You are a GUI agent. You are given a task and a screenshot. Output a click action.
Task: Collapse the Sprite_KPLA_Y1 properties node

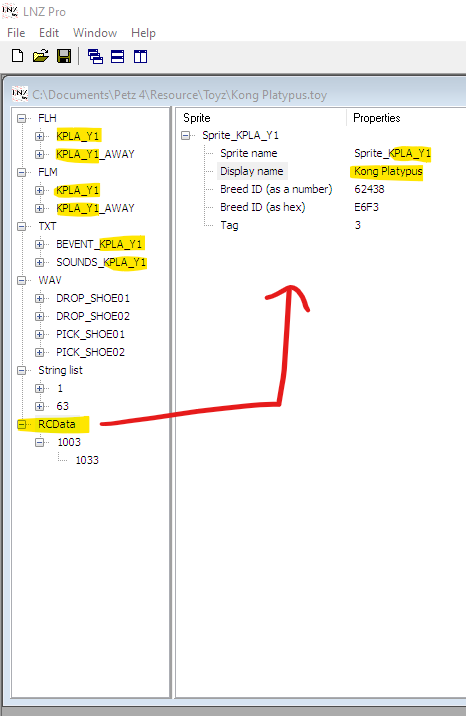tap(185, 135)
